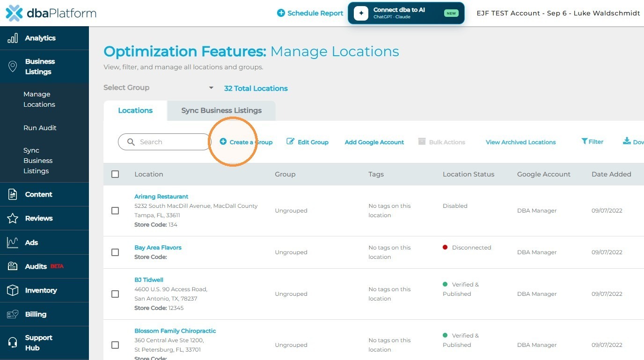The height and width of the screenshot is (360, 644).
Task: Click the Search input field
Action: [165, 142]
